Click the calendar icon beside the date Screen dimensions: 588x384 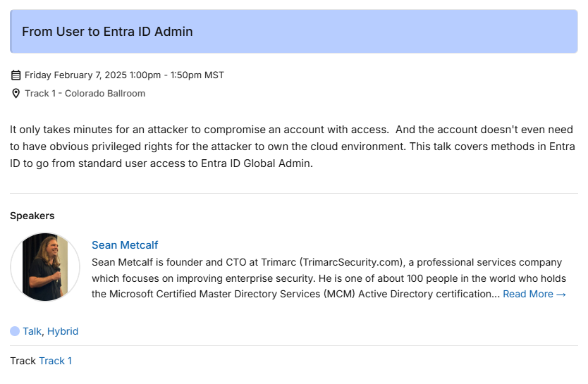click(16, 75)
